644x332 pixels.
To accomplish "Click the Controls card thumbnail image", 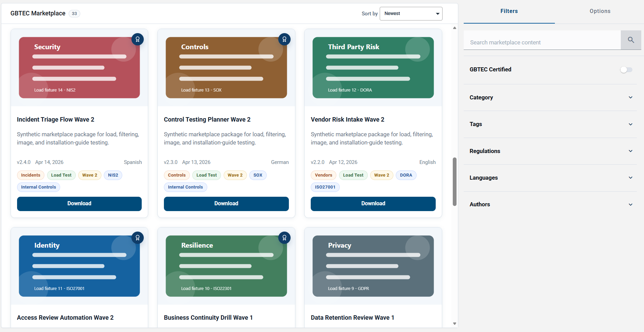I will pyautogui.click(x=226, y=68).
